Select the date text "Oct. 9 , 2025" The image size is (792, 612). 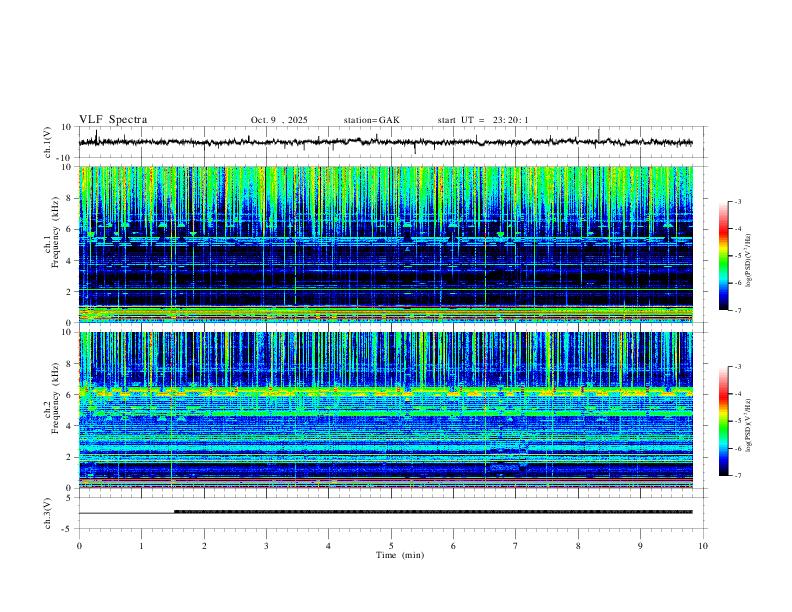click(279, 120)
